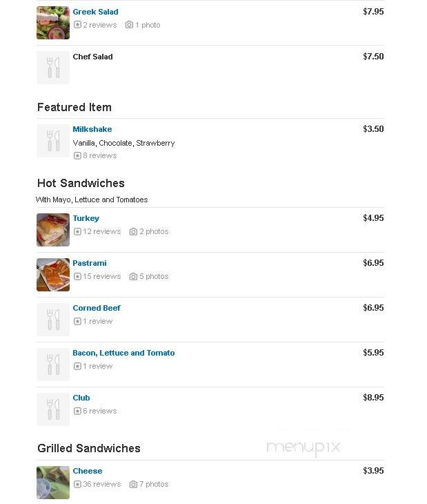Click the Club reviews star icon
Image resolution: width=427 pixels, height=504 pixels.
pyautogui.click(x=77, y=411)
